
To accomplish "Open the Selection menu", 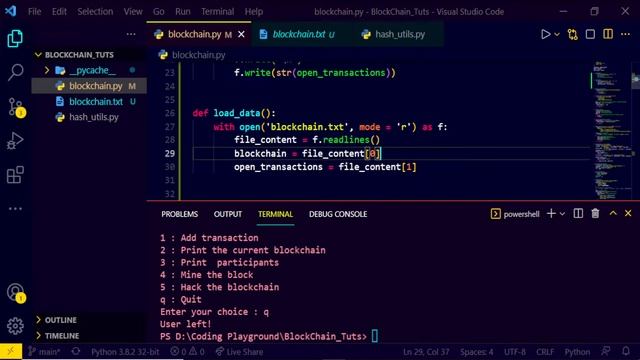I will point(95,11).
